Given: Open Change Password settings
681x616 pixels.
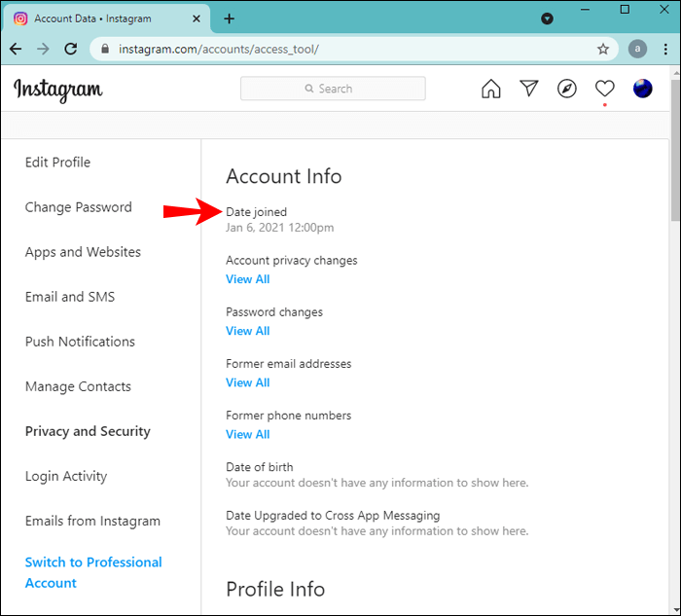Looking at the screenshot, I should click(78, 207).
